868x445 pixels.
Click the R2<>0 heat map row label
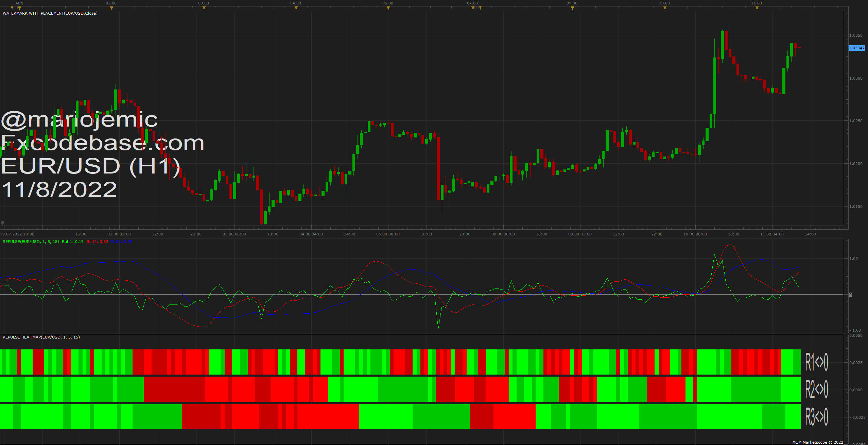(817, 389)
